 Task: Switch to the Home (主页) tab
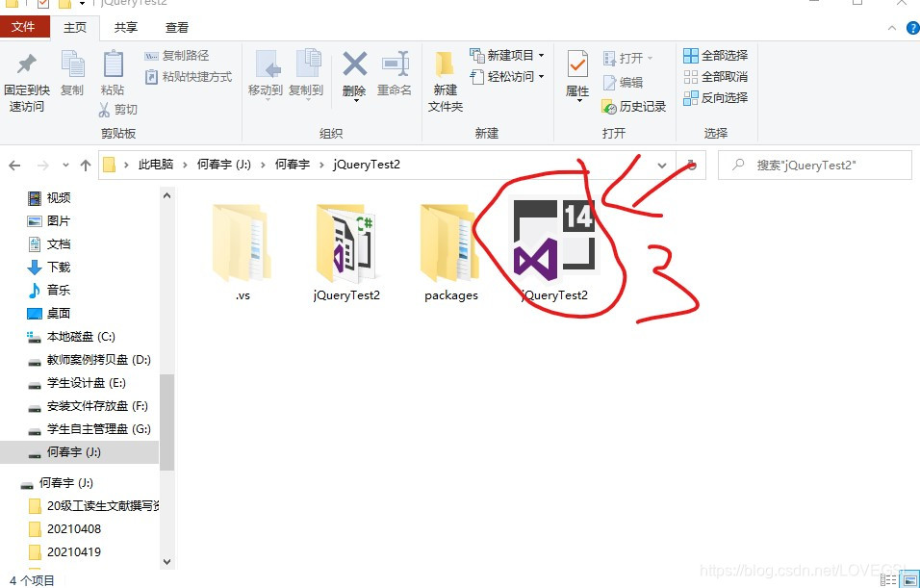[x=75, y=28]
